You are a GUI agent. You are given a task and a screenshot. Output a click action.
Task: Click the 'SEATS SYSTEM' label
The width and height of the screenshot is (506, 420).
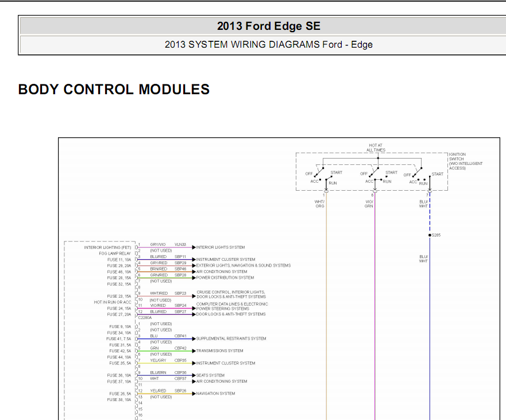tap(210, 375)
